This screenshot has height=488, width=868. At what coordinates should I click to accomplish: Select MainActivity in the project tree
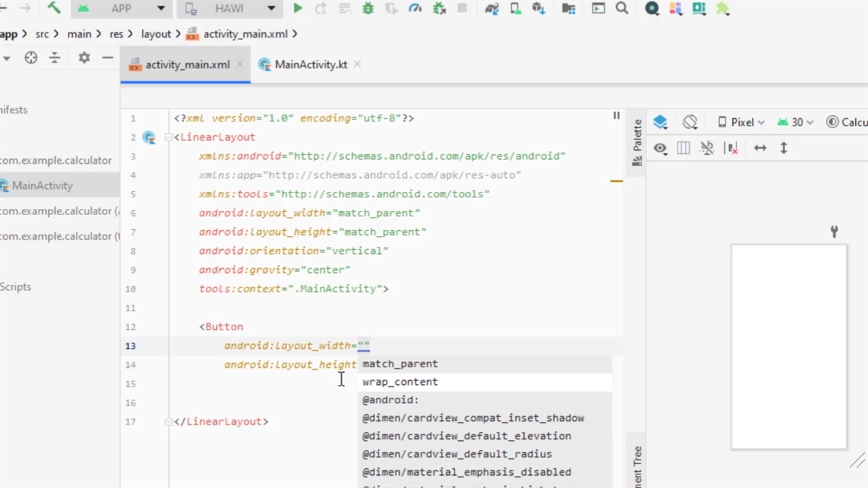(42, 186)
